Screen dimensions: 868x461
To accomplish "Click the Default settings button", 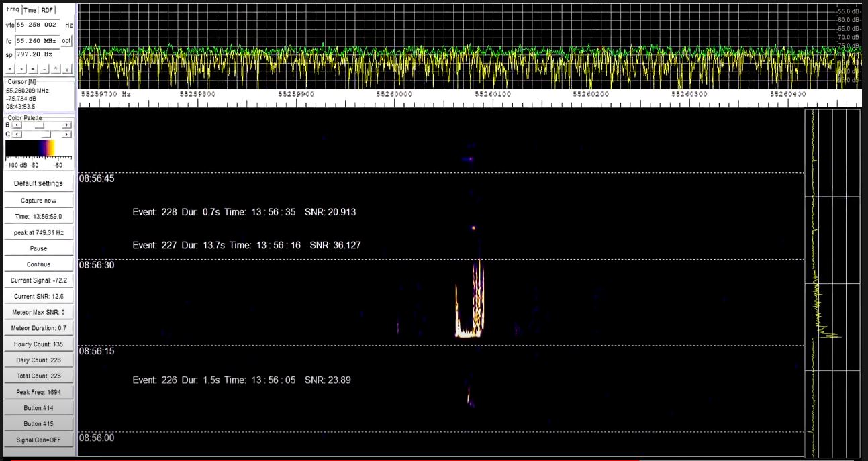I will click(38, 183).
